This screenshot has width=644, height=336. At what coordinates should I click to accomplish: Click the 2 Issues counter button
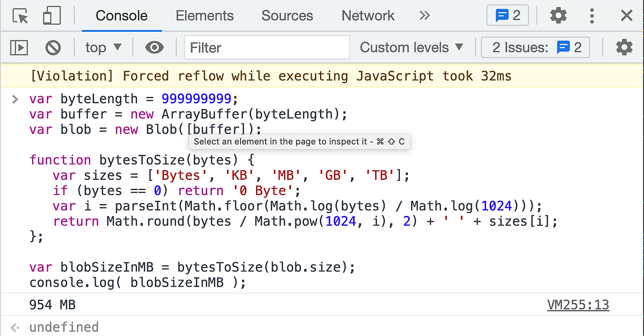coord(535,47)
